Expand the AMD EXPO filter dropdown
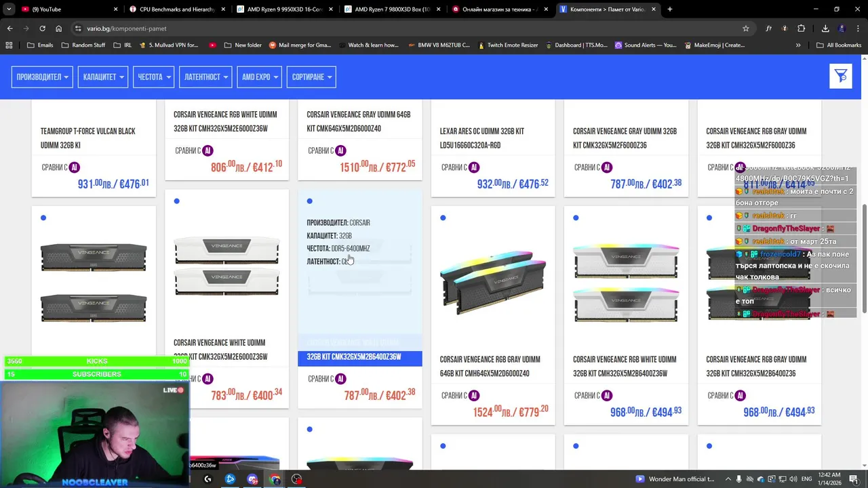The width and height of the screenshot is (868, 488). click(259, 77)
